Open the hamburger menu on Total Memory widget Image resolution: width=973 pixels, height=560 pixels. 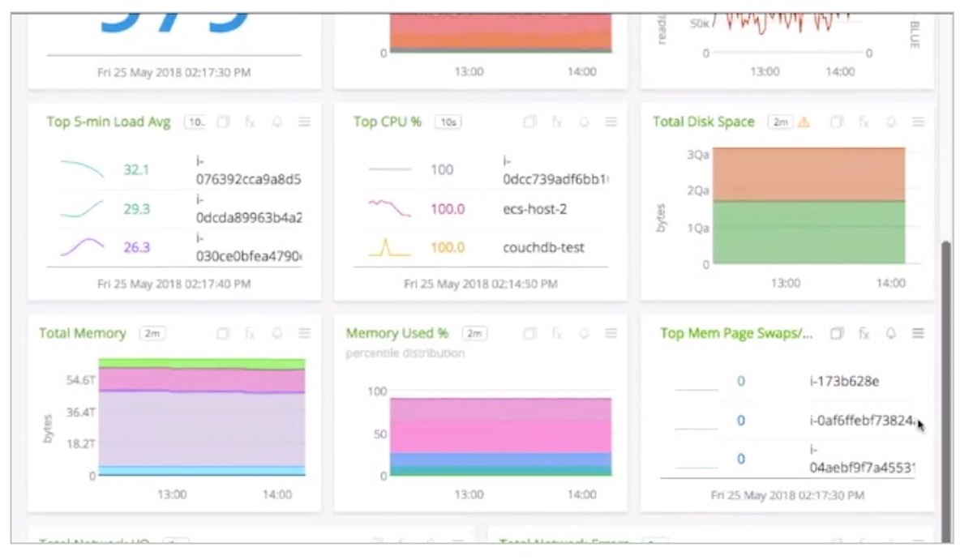[304, 332]
